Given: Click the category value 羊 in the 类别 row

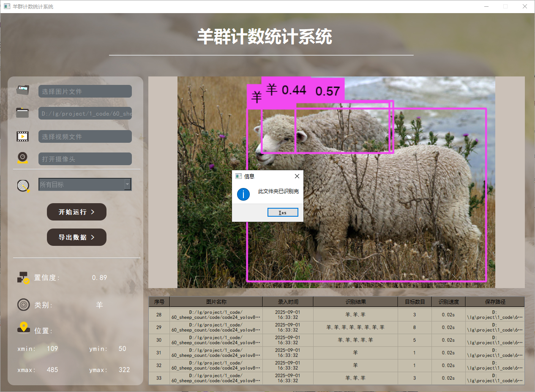Looking at the screenshot, I should click(99, 305).
